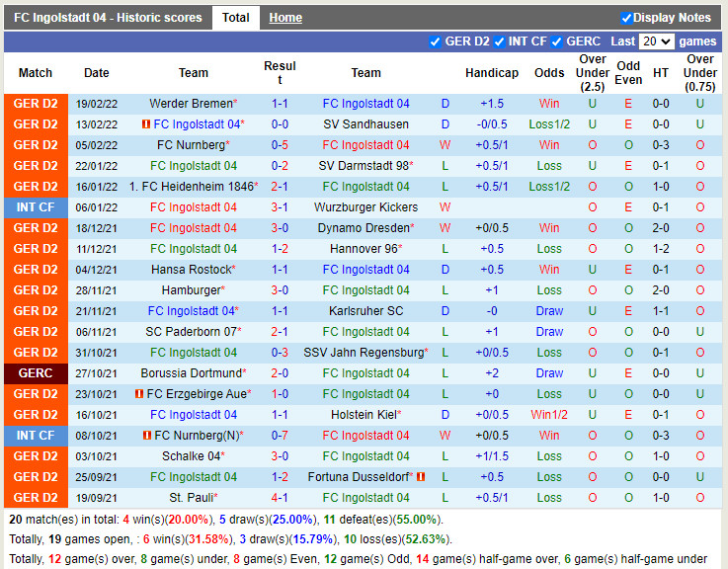
Task: Click INT CF badge on the Wurzburger Kickers row
Action: click(x=36, y=207)
